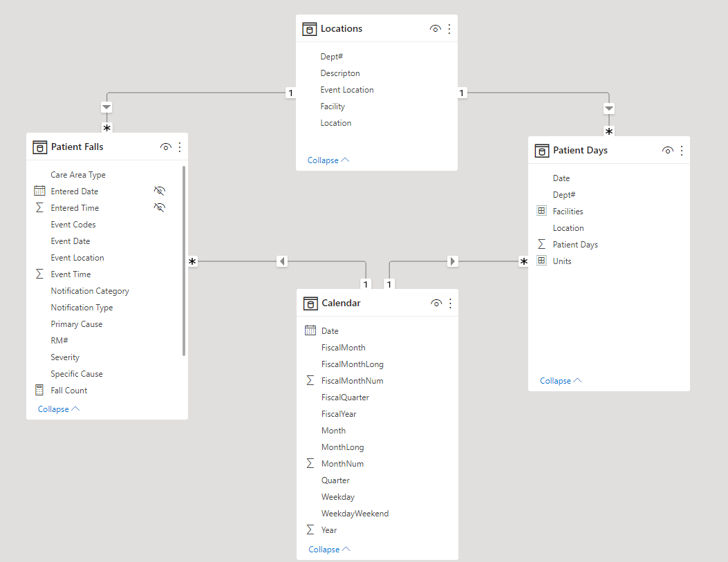Select Care Area Type field
The width and height of the screenshot is (728, 562).
pyautogui.click(x=78, y=174)
